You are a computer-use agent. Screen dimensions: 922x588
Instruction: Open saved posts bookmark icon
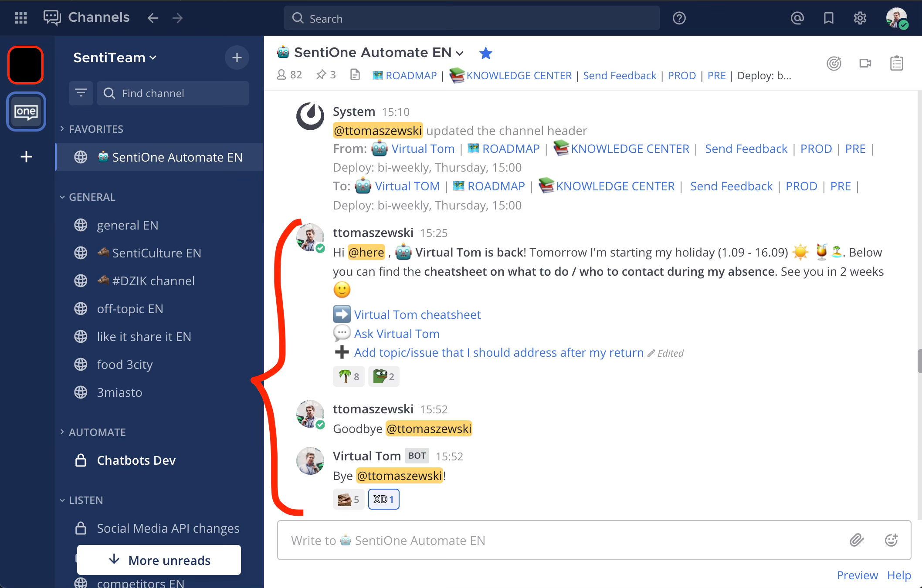point(828,18)
